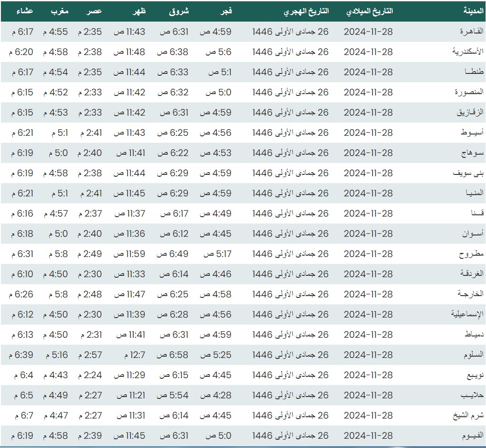Click the sunrise time 5:54 for حلايب

tap(174, 395)
